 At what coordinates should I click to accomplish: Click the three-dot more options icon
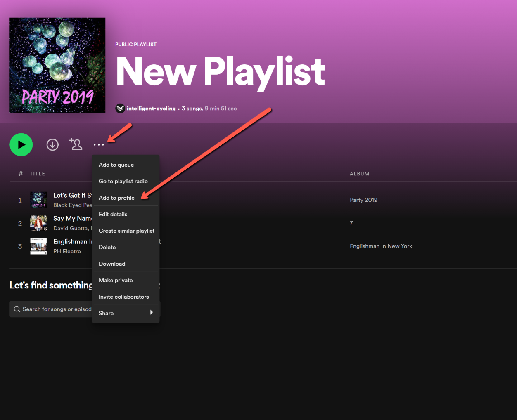coord(99,145)
